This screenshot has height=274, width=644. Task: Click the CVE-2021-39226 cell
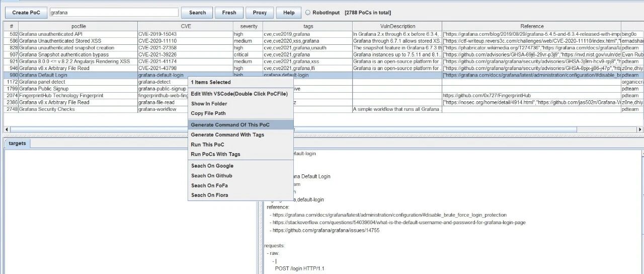tap(185, 54)
